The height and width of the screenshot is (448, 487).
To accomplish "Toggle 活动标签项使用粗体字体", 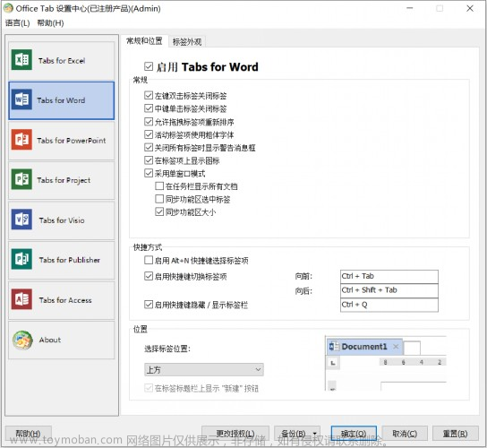I will [149, 134].
